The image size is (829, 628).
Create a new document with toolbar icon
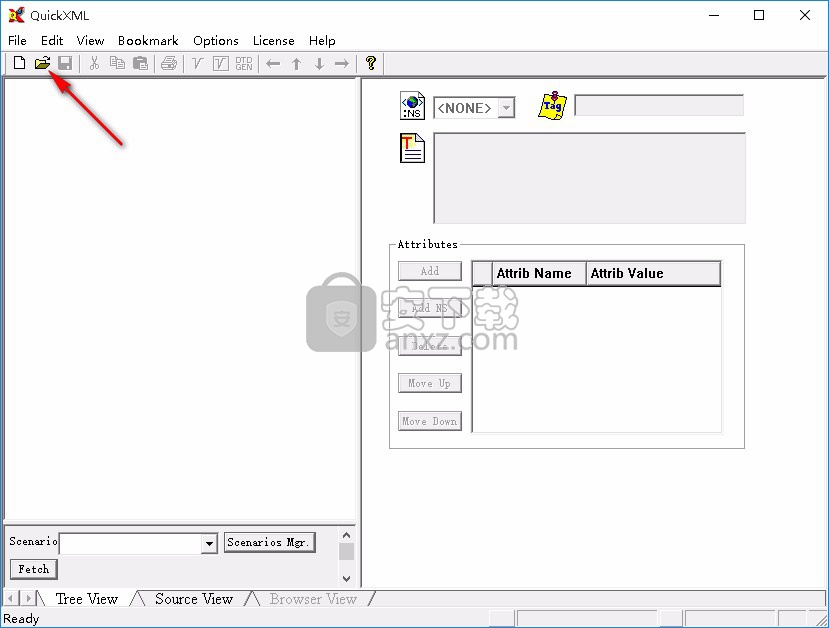tap(19, 63)
